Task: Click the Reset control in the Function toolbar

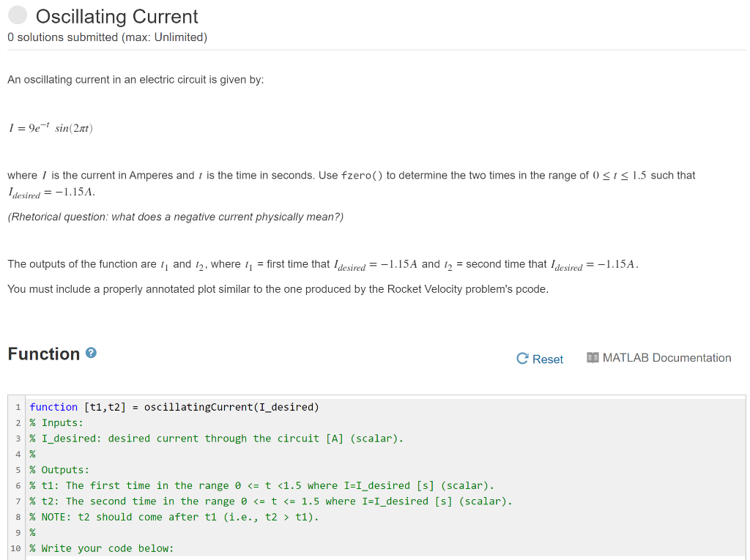Action: [x=540, y=359]
